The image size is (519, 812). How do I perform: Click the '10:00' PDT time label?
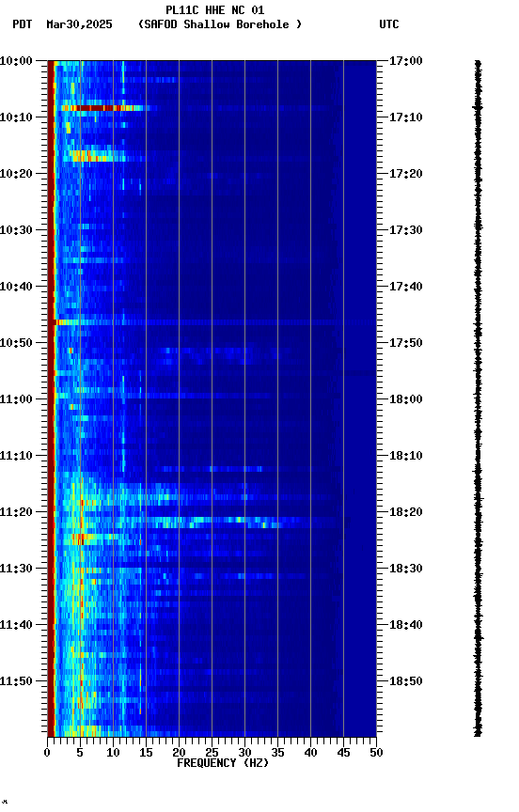(16, 61)
